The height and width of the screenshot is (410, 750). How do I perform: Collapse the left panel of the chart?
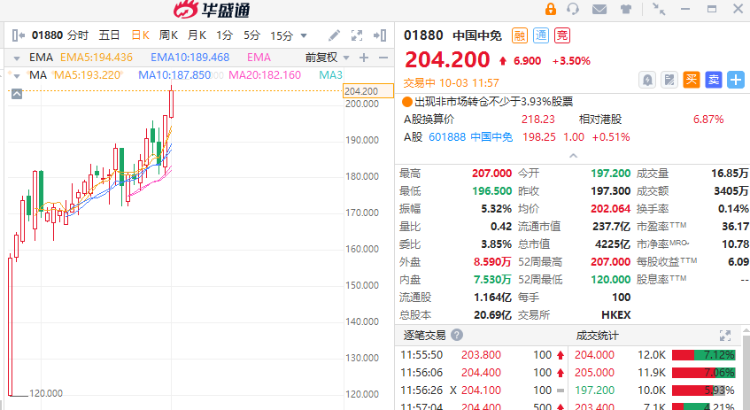tap(15, 35)
